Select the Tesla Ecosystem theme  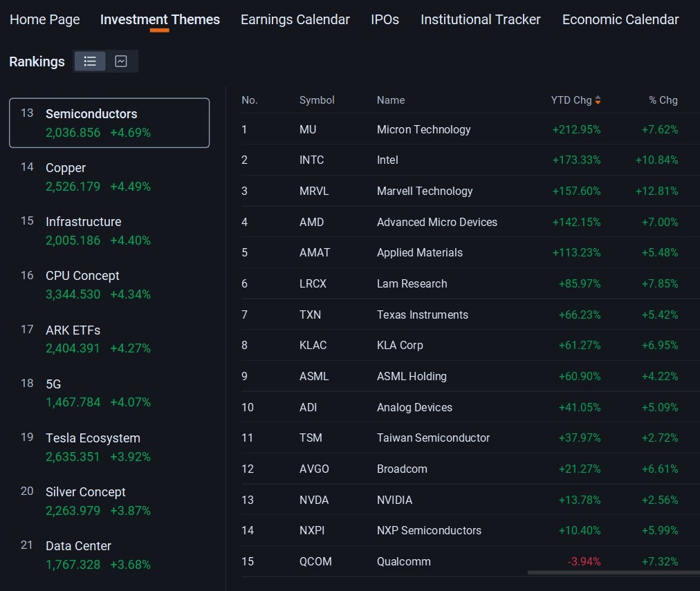(x=109, y=447)
